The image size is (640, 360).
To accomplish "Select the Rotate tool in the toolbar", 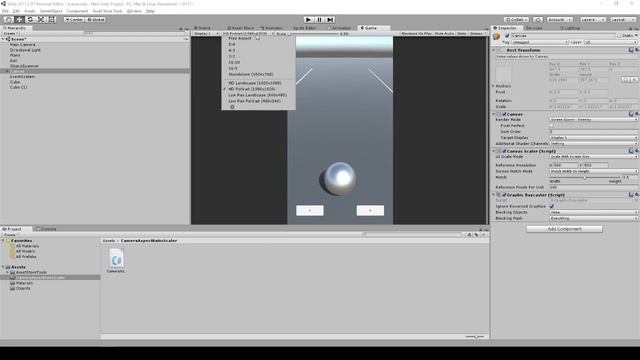I will point(30,20).
